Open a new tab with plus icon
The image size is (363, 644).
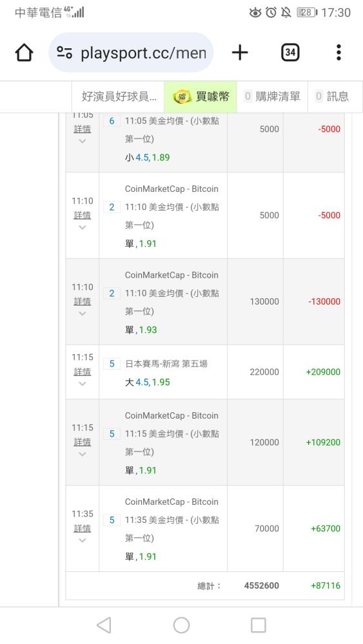click(x=240, y=53)
